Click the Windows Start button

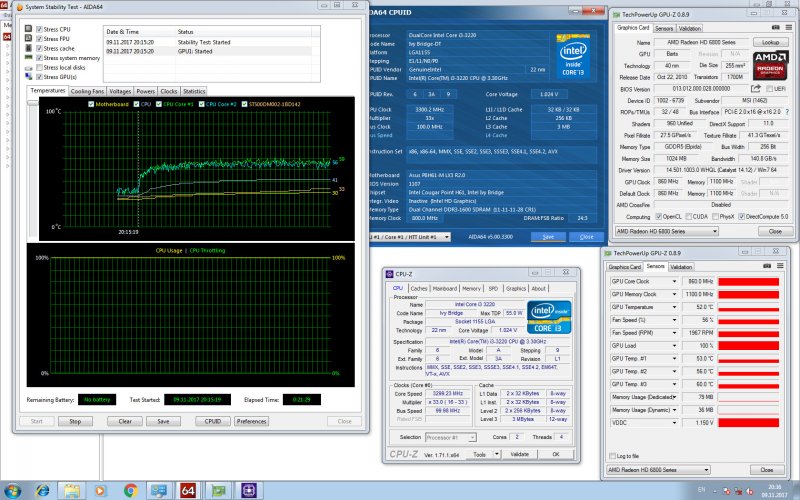(x=14, y=491)
